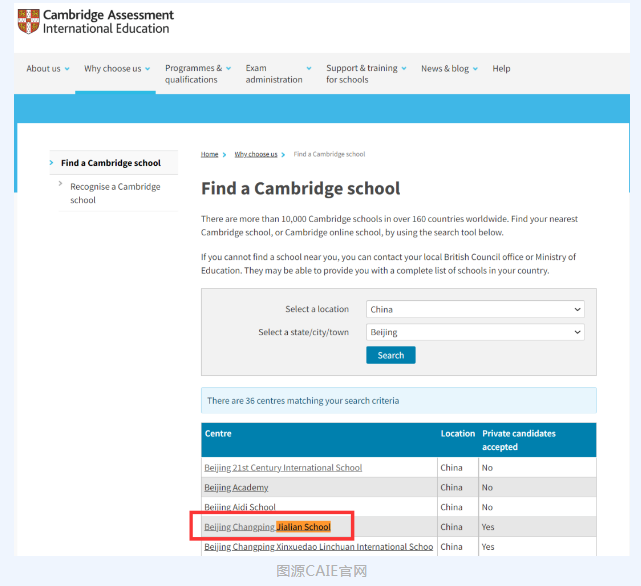Open the About us menu
Viewport: 641px width, 586px height.
coord(47,69)
